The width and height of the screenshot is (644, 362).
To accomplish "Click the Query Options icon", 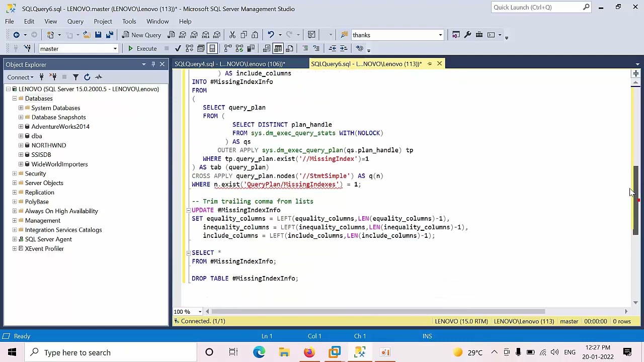I will [201, 48].
